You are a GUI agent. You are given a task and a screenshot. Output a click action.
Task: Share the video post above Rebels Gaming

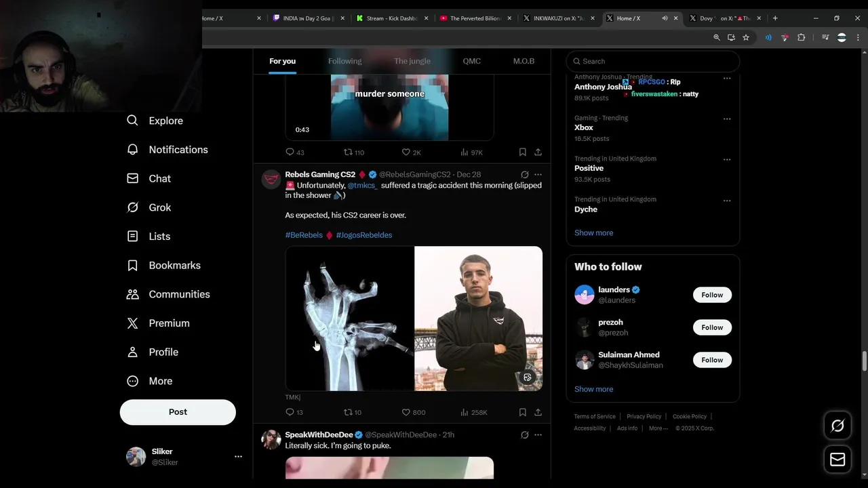(x=538, y=152)
